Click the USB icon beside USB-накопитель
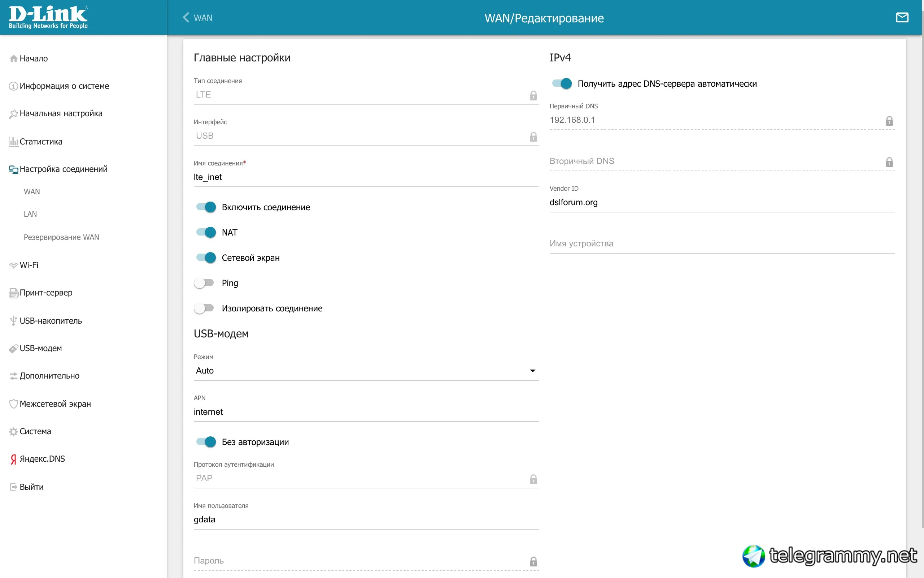924x578 pixels. [x=13, y=321]
